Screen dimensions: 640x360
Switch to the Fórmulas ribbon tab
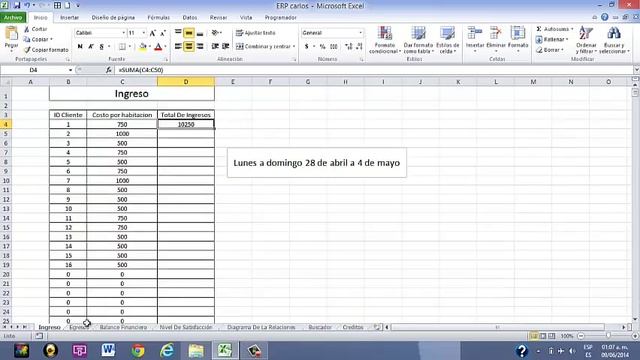[x=158, y=18]
